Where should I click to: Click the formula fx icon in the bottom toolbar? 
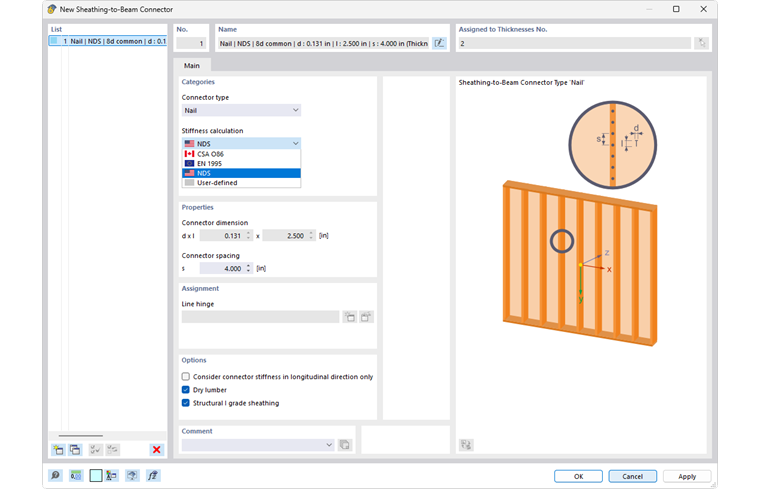[x=153, y=475]
